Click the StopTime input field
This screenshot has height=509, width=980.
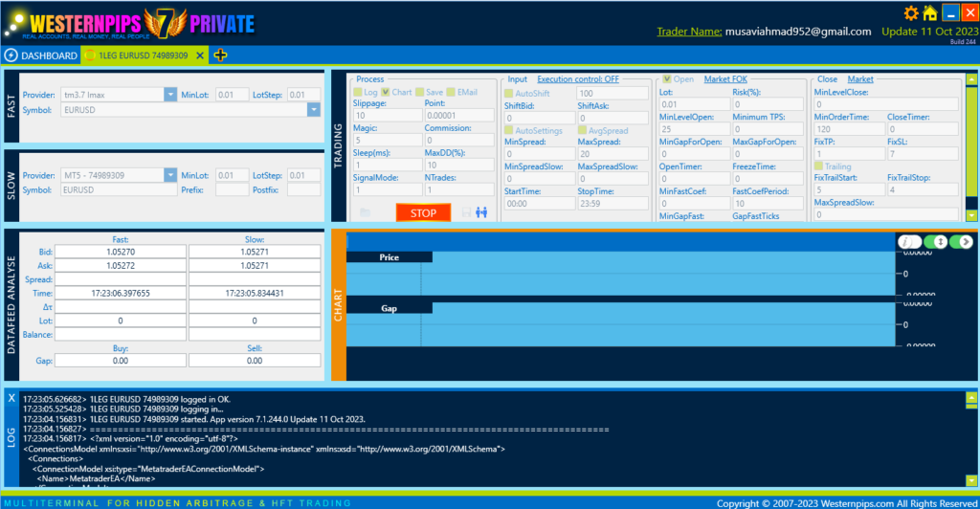(612, 204)
